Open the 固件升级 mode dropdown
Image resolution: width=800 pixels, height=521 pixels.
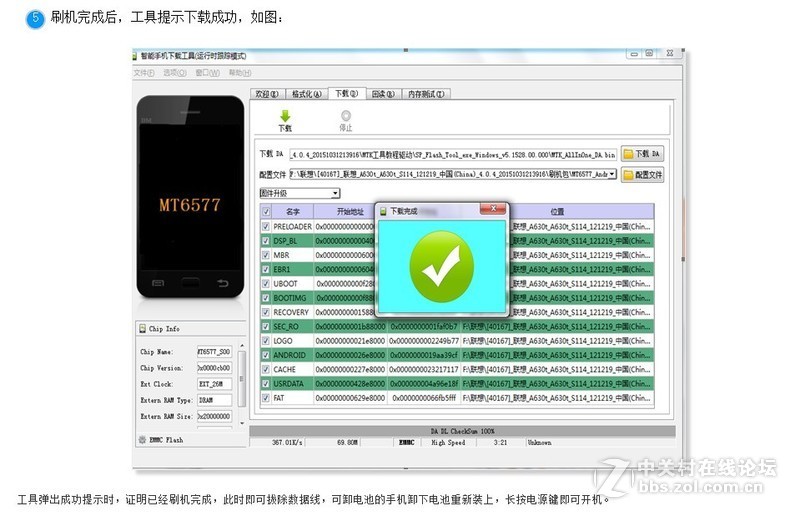pyautogui.click(x=299, y=193)
